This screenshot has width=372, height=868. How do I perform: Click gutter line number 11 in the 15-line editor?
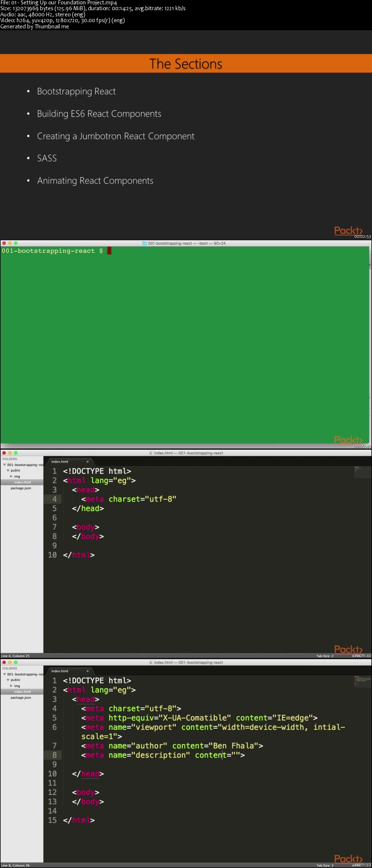click(52, 783)
